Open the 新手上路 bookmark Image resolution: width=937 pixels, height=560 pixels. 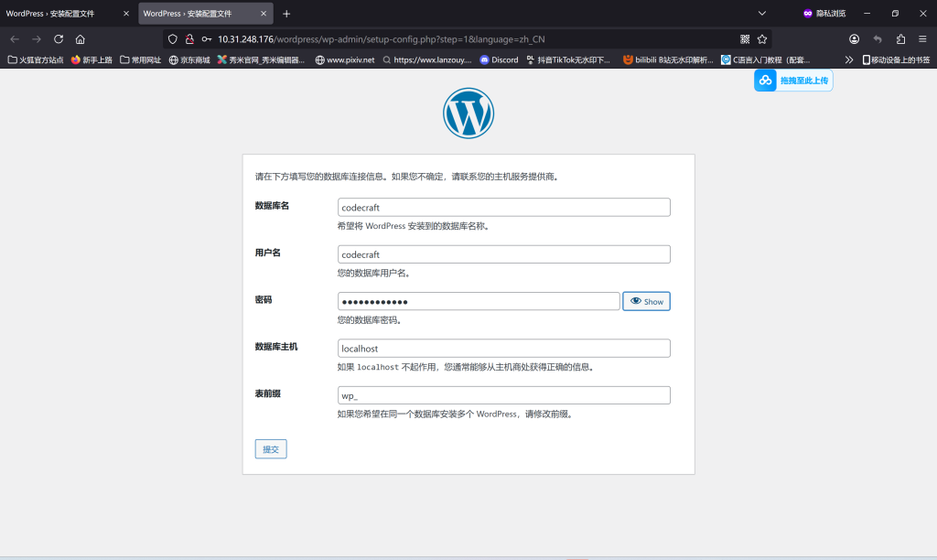point(92,59)
